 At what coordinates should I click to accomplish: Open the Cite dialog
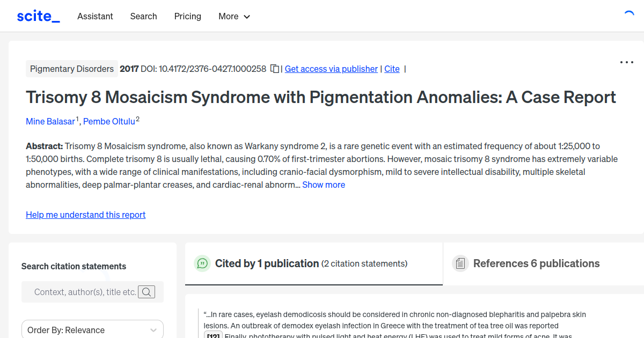coord(392,69)
